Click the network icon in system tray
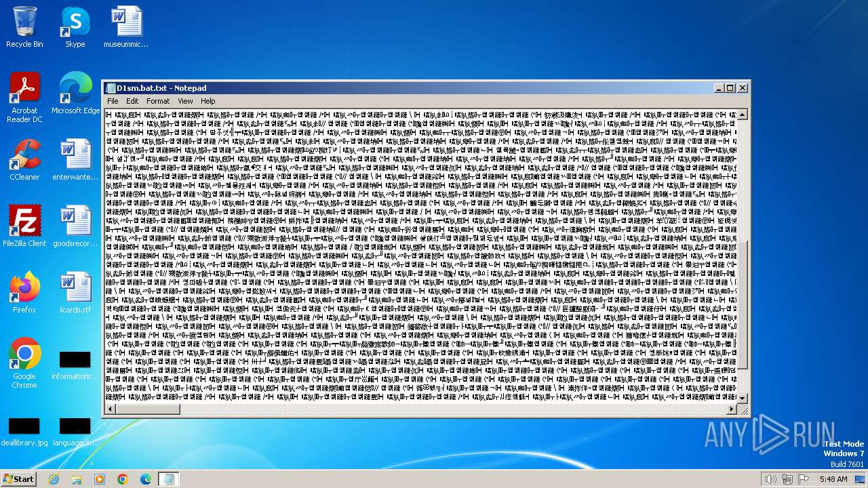 pyautogui.click(x=787, y=479)
